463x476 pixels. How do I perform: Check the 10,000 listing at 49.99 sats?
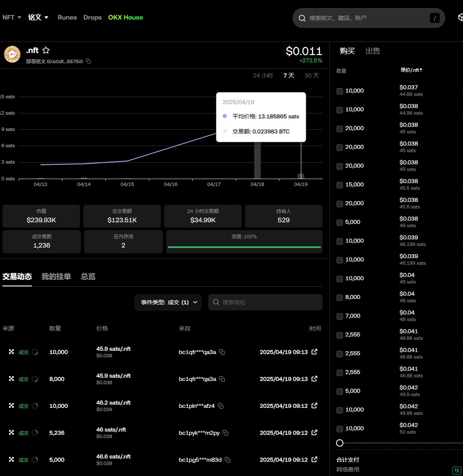(340, 410)
